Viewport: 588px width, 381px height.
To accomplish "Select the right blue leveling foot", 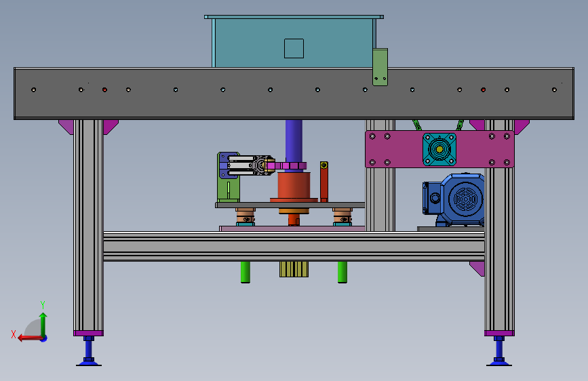I will [x=499, y=350].
